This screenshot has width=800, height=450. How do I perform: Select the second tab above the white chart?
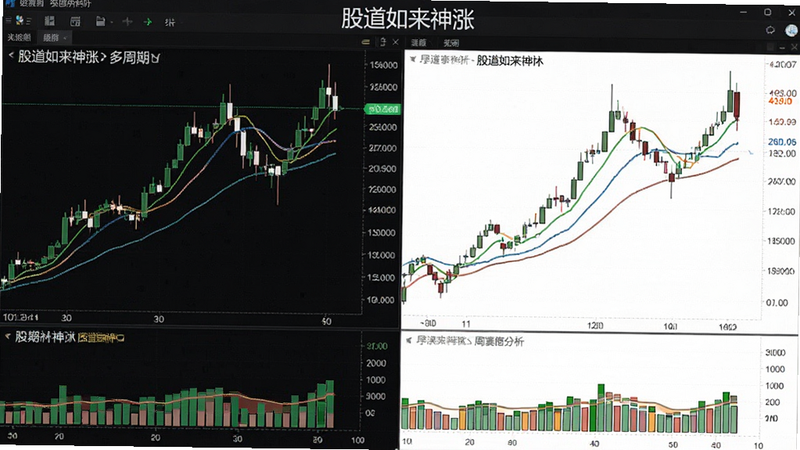(x=451, y=43)
